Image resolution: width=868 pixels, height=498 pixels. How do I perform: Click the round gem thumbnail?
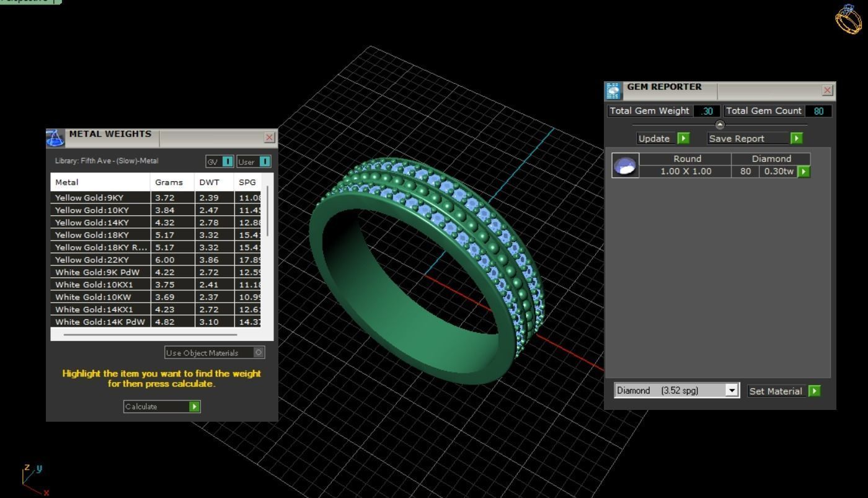[x=624, y=166]
